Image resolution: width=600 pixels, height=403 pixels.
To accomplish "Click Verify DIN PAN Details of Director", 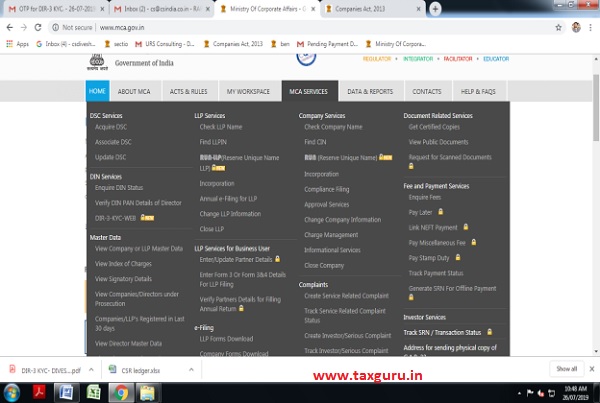I will [138, 203].
